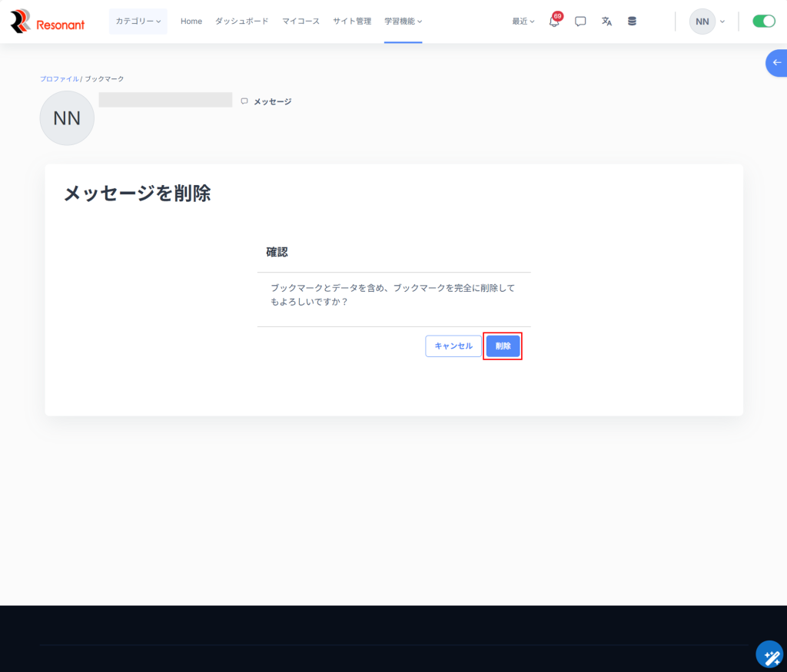Open the カテゴリー dropdown

pos(138,22)
